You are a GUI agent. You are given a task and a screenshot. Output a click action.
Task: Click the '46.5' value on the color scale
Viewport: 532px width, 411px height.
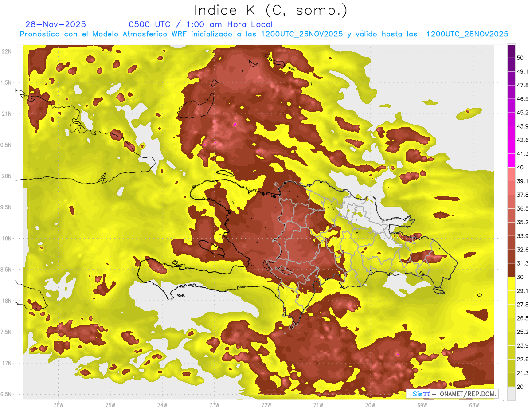(523, 99)
